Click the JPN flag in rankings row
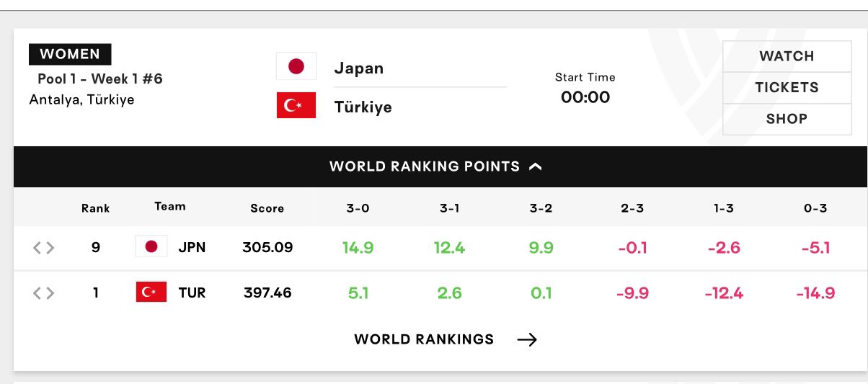Viewport: 868px width, 384px height. [x=151, y=246]
